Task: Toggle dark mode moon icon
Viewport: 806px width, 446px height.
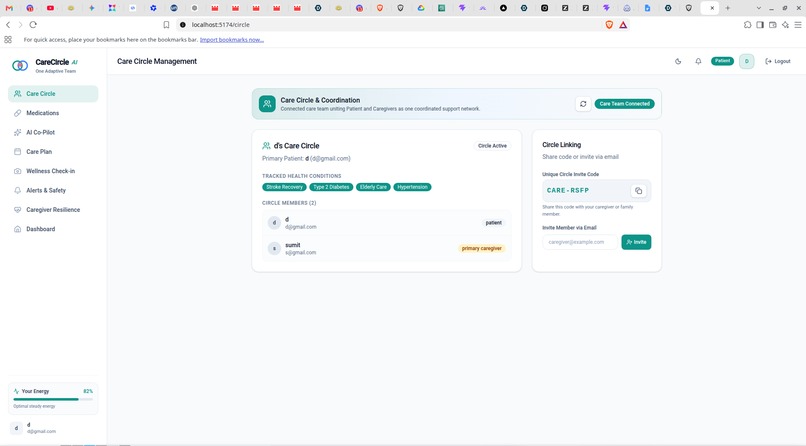Action: click(x=678, y=61)
